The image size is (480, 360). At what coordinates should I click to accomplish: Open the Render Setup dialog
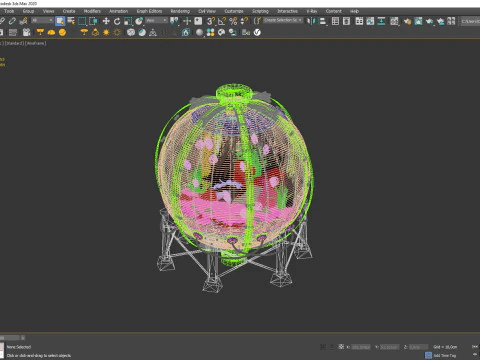click(x=407, y=21)
